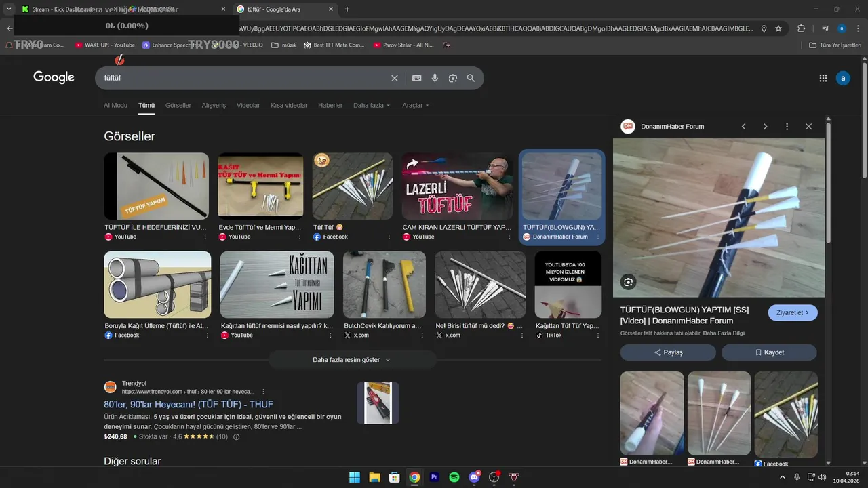The width and height of the screenshot is (868, 488).
Task: Open TikTok Kağıttan Tüf Tüf thumbnail
Action: [568, 285]
